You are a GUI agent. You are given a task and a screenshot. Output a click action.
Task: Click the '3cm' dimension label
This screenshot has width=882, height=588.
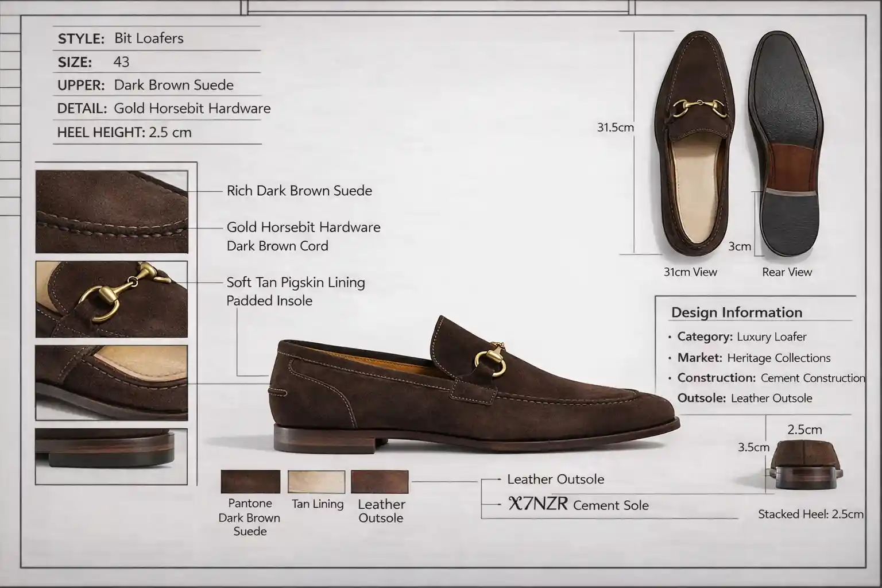point(740,246)
